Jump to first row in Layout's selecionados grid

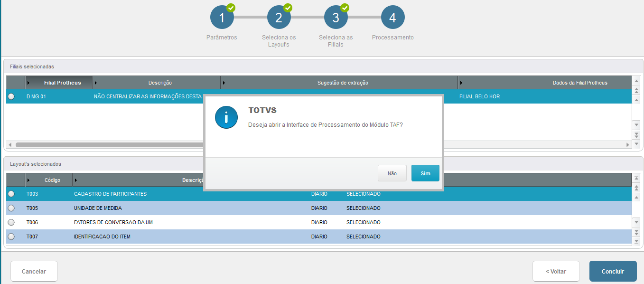point(636,179)
